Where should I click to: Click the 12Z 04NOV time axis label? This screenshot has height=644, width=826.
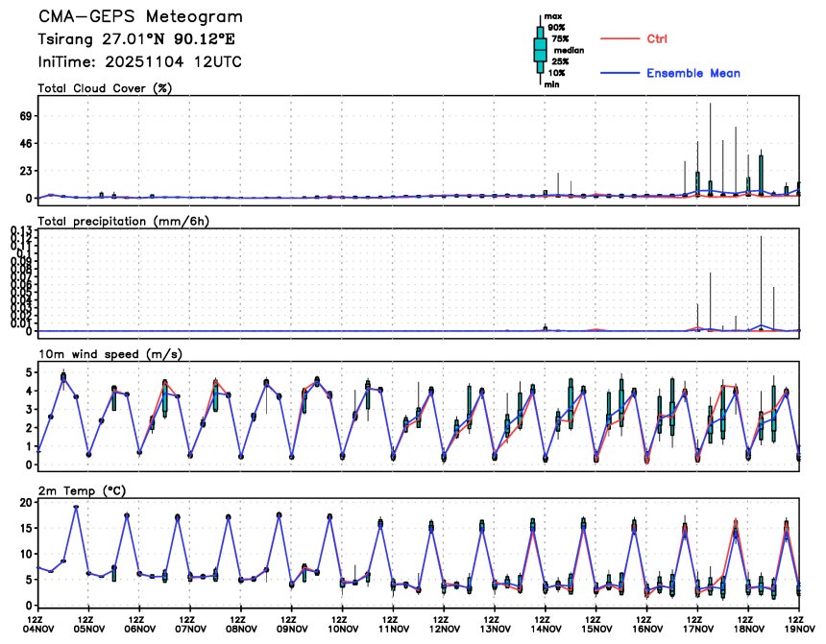[38, 624]
